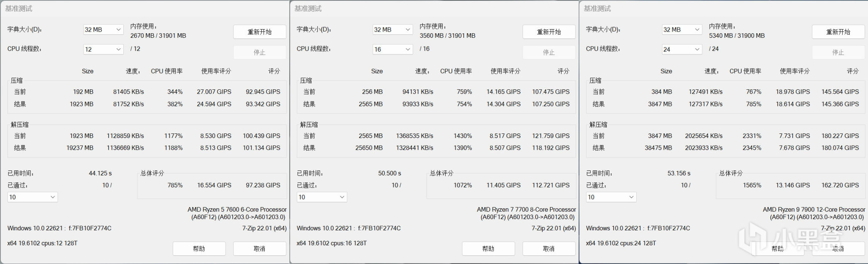Image resolution: width=868 pixels, height=264 pixels.
Task: Click decompression speed 1136669 KB/s
Action: [125, 148]
